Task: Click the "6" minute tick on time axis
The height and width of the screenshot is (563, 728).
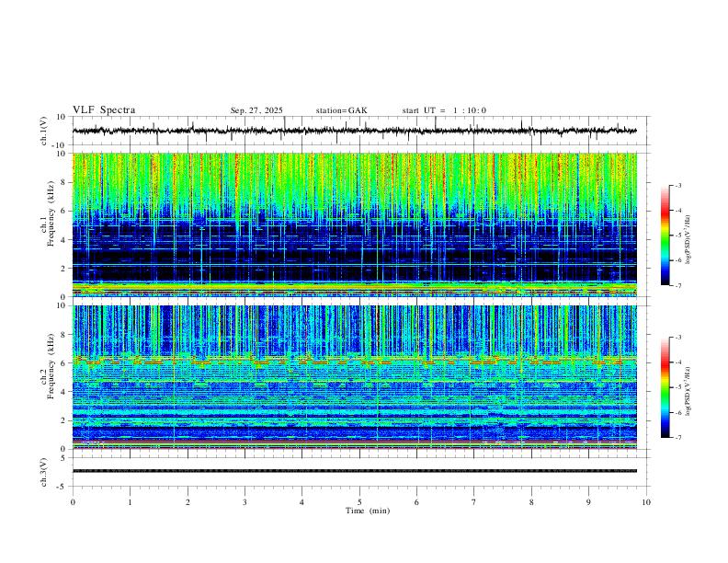Action: pos(417,502)
